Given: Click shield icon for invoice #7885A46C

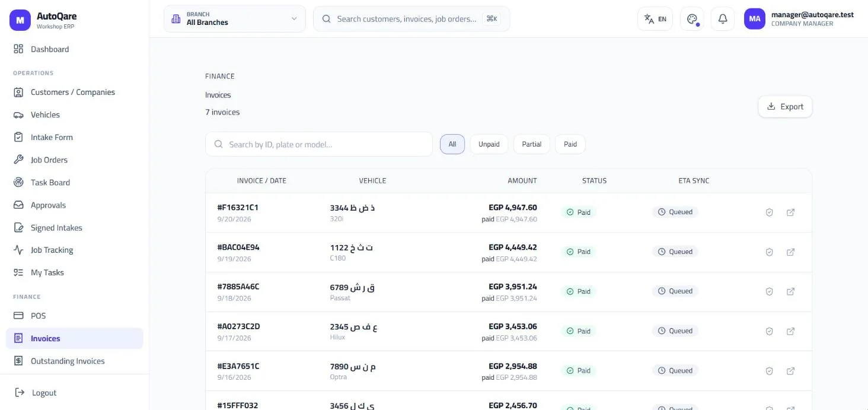Looking at the screenshot, I should pyautogui.click(x=770, y=291).
